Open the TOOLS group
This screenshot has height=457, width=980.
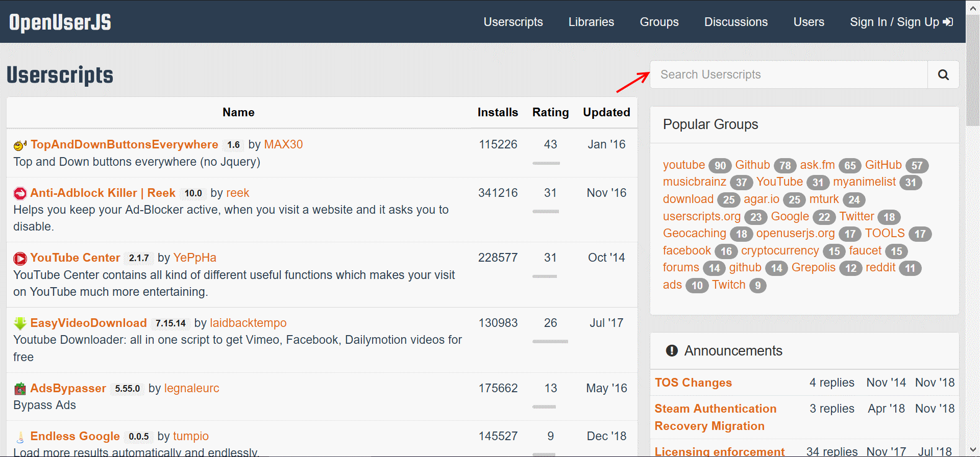[885, 233]
